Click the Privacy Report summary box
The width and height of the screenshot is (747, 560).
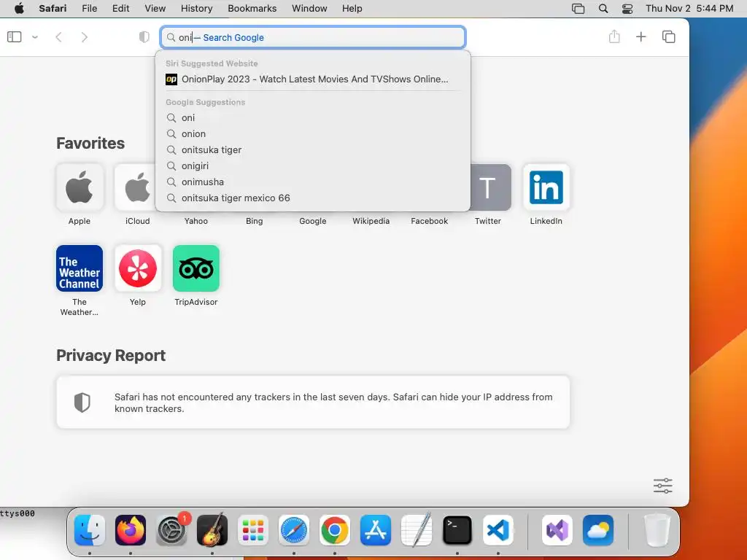313,402
